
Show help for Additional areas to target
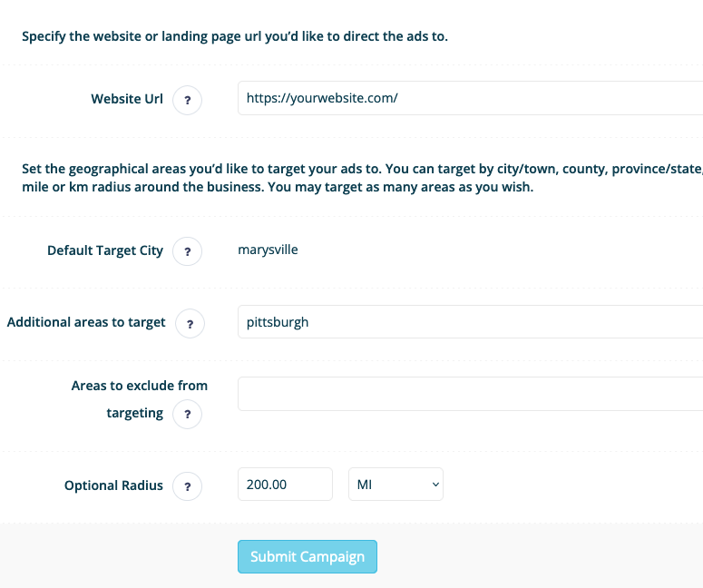tap(190, 323)
